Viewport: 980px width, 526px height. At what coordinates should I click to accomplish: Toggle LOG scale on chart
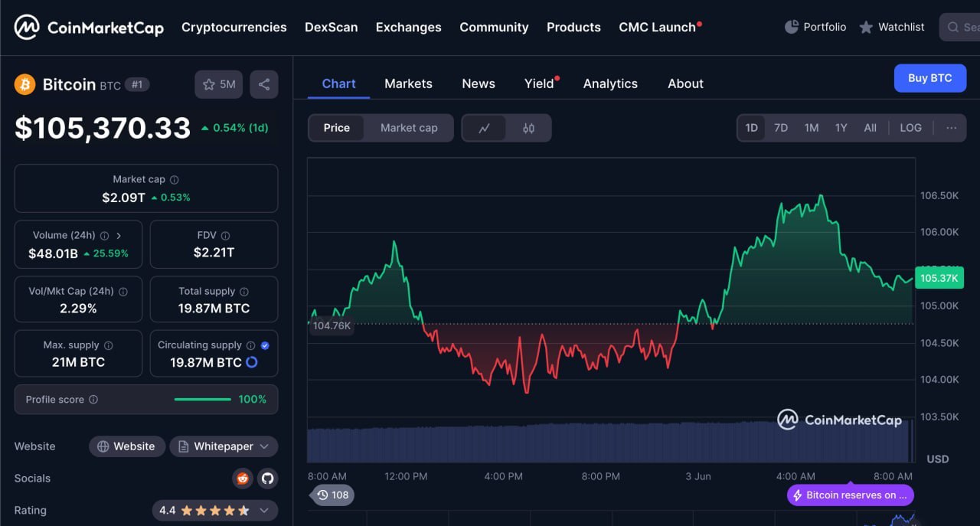pos(911,128)
